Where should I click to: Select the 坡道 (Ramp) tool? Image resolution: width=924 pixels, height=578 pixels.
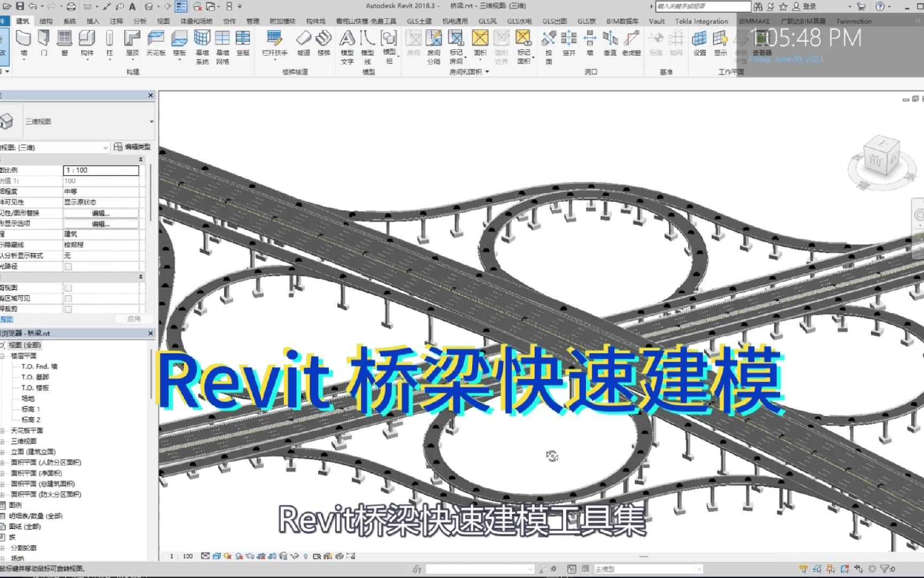[303, 43]
